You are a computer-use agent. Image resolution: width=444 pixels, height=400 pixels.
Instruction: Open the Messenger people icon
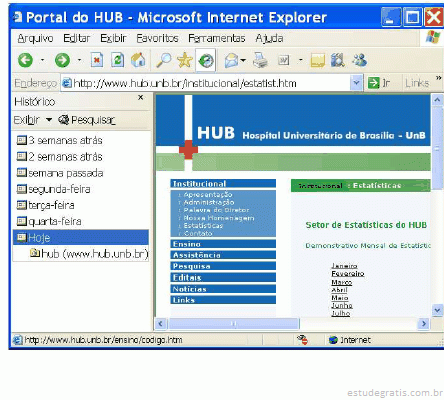coord(359,60)
